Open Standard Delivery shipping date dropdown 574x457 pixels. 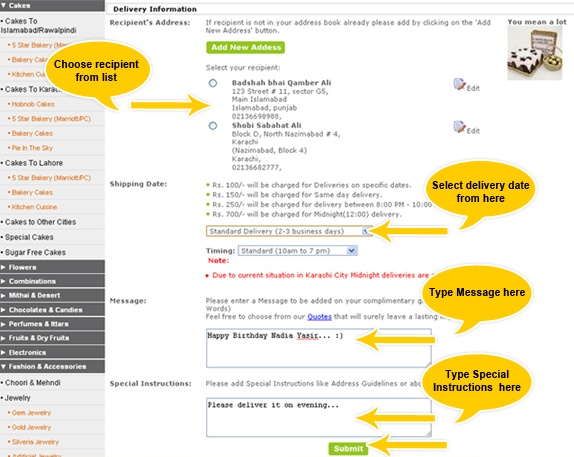(x=289, y=231)
